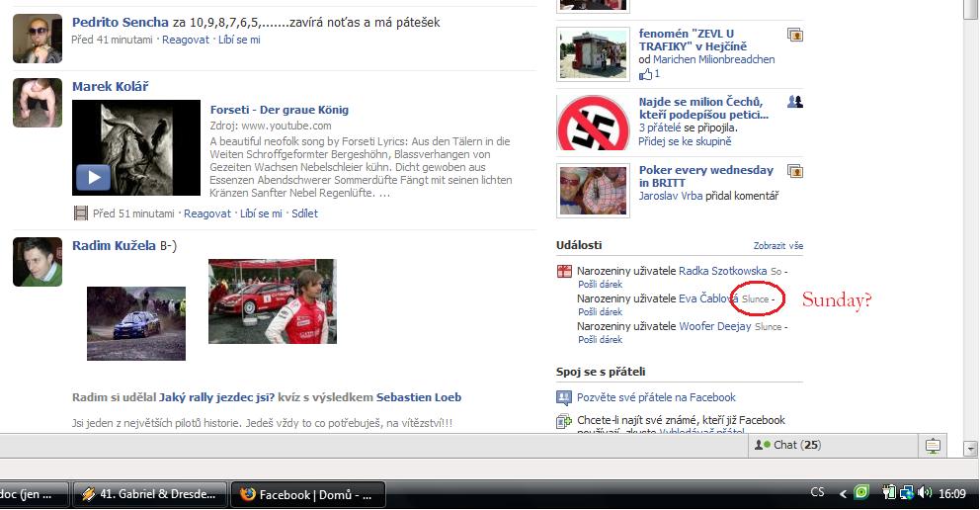Open Najde se milion Čechů group link

[703, 108]
